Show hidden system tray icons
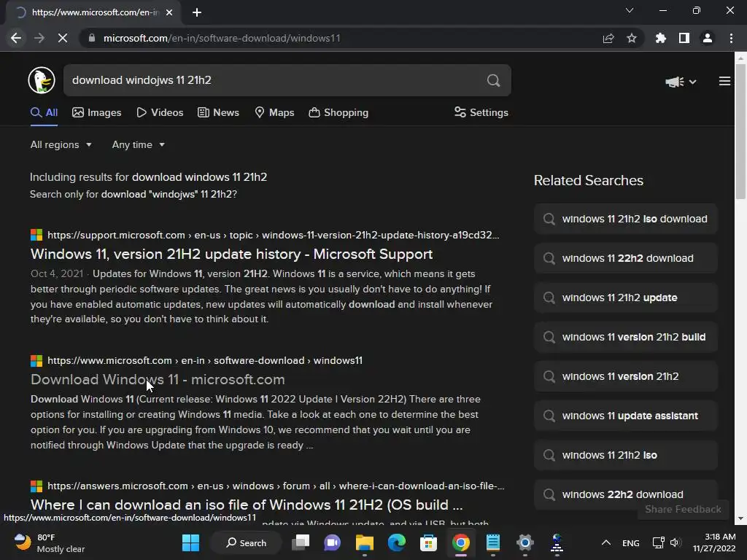This screenshot has height=560, width=747. pyautogui.click(x=606, y=542)
